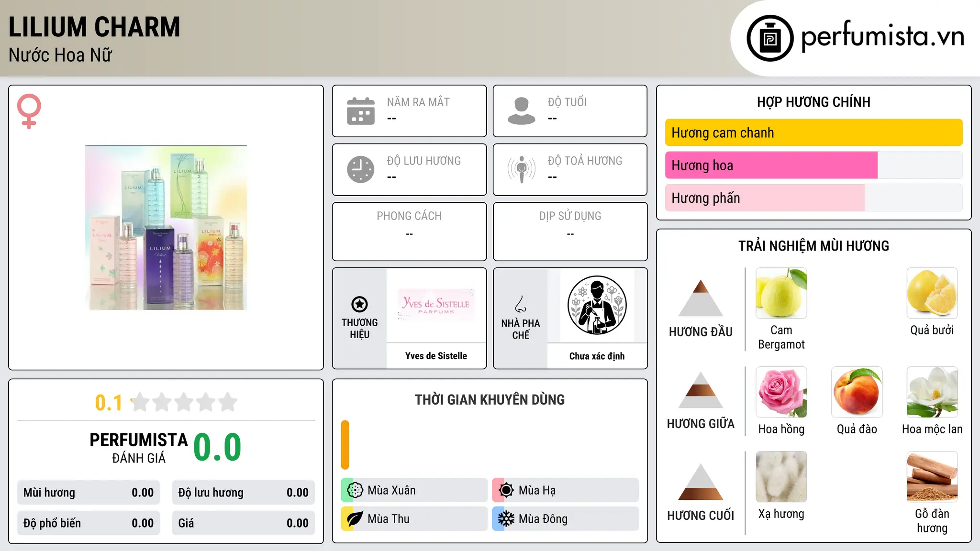
Task: Select the Xạ hương note image
Action: point(781,477)
